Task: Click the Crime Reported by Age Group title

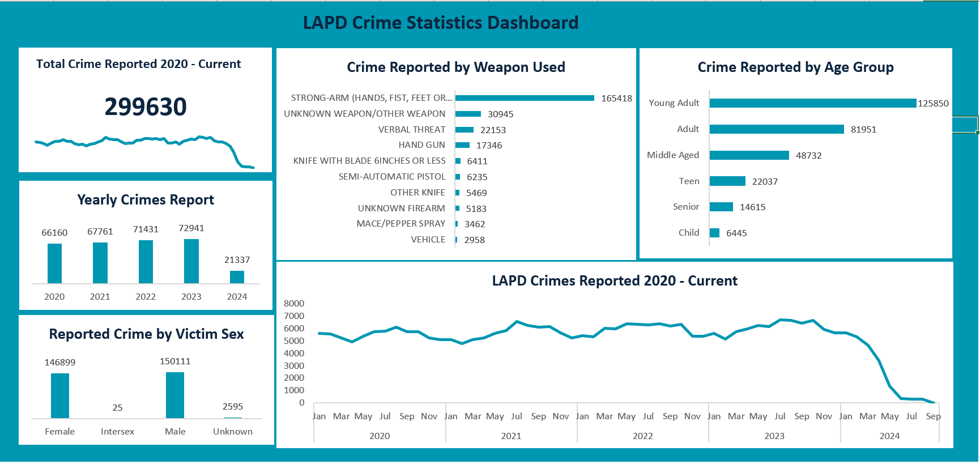Action: (796, 67)
